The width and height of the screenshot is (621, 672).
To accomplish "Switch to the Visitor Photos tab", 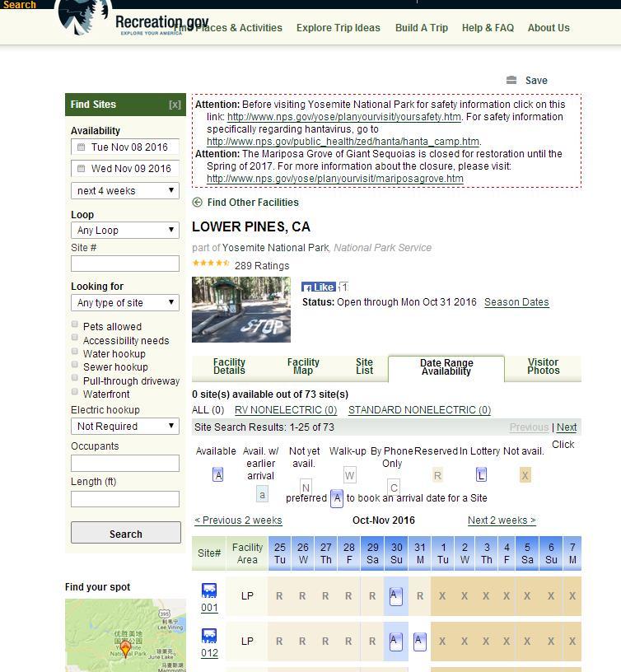I will (543, 366).
